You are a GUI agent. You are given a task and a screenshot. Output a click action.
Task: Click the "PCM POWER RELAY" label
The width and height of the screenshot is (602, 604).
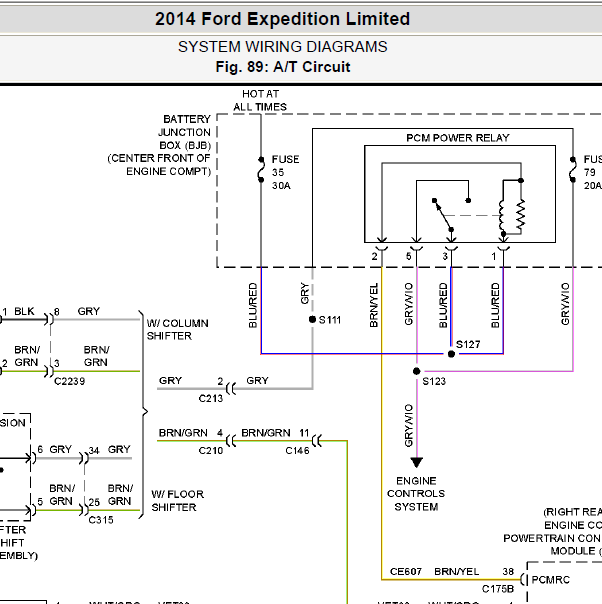pyautogui.click(x=458, y=138)
